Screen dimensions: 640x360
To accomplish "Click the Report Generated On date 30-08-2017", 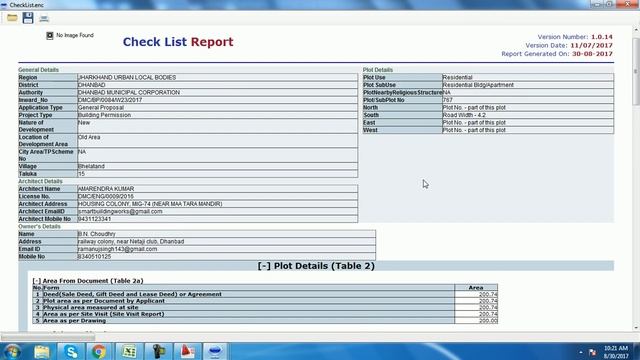I will click(592, 54).
